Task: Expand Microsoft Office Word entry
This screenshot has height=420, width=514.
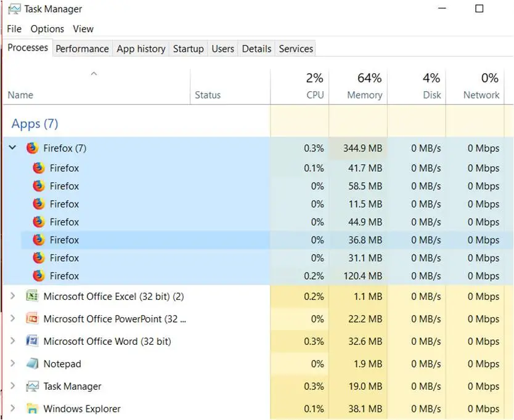Action: (x=12, y=341)
